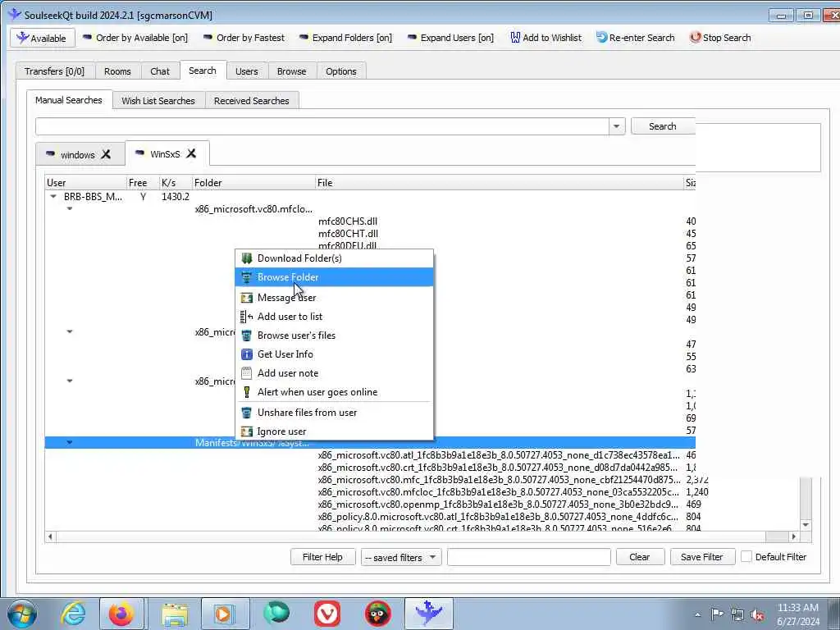This screenshot has height=630, width=840.
Task: Click the SoulseekQt taskbar icon
Action: tap(428, 614)
